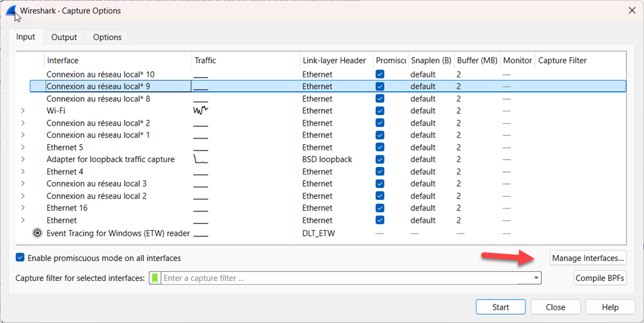The height and width of the screenshot is (323, 644).
Task: Click the Compile BPFs button
Action: coord(600,278)
